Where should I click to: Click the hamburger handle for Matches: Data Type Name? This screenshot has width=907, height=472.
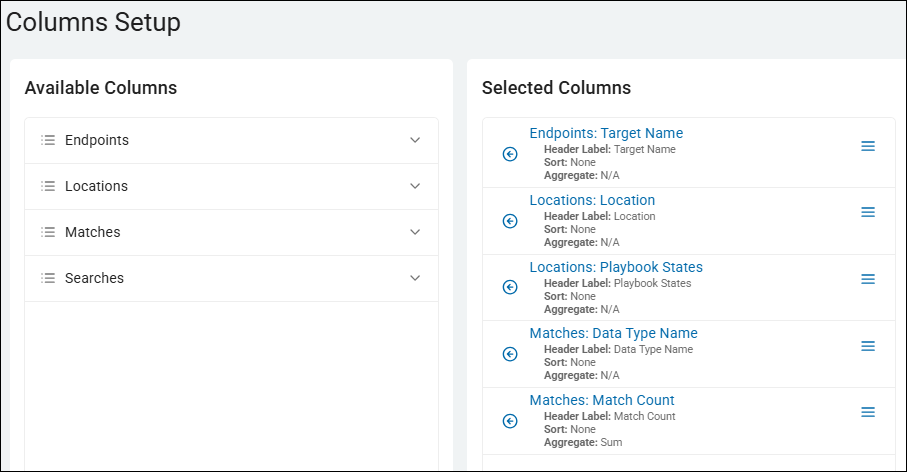(868, 346)
